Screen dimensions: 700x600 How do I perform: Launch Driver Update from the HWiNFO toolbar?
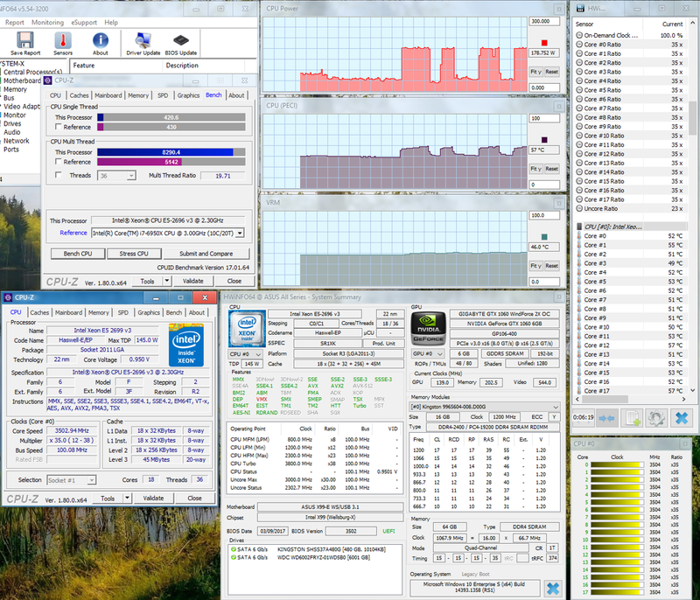coord(143,40)
